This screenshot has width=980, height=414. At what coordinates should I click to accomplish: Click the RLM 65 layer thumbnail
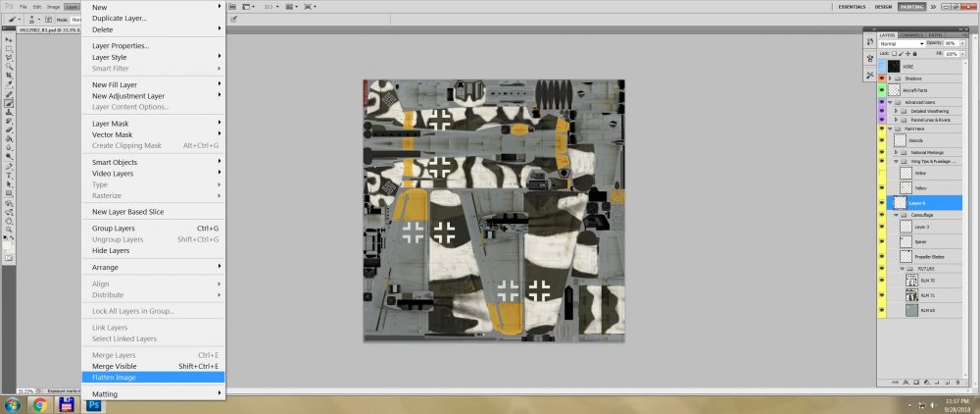click(x=911, y=310)
